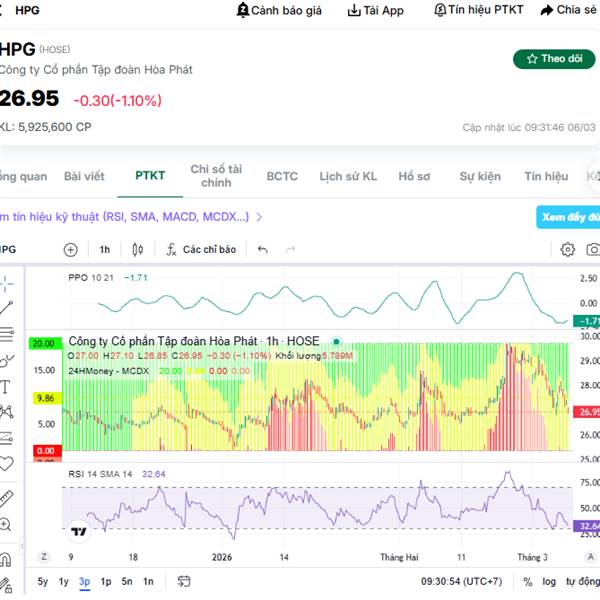Choose the text annotation tool

[x=6, y=386]
